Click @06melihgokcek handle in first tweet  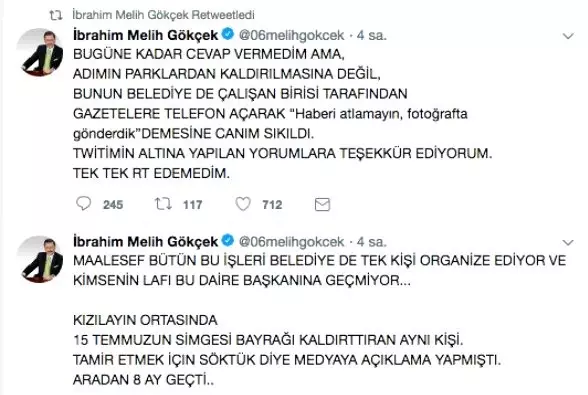(x=291, y=35)
